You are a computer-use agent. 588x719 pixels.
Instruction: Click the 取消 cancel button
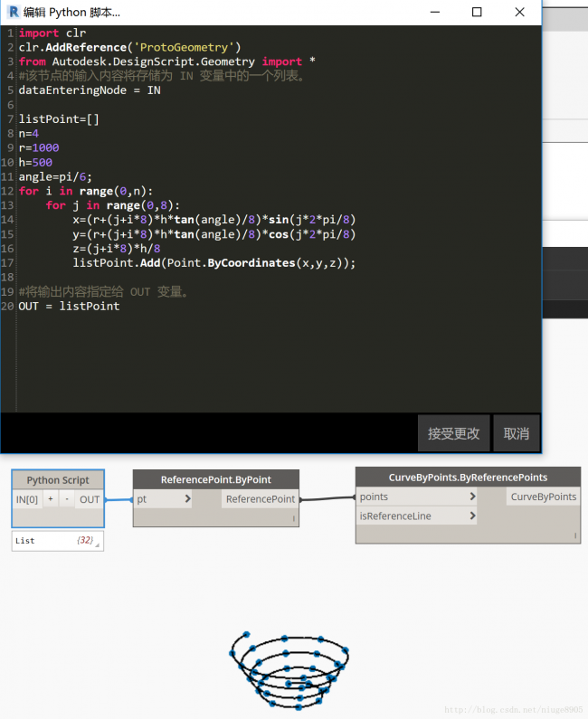[x=516, y=433]
